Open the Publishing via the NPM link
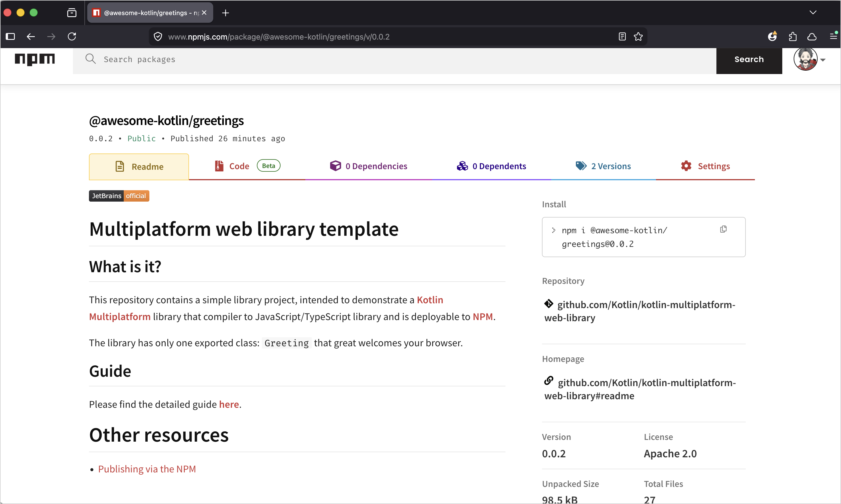Screen dimensions: 841x504 coord(147,469)
